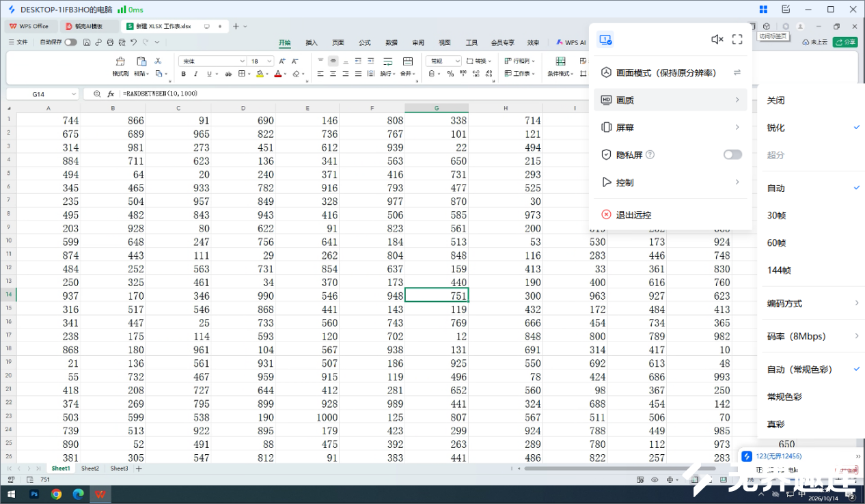This screenshot has height=504, width=865.
Task: Switch to the Sheet2 tab
Action: (x=90, y=468)
